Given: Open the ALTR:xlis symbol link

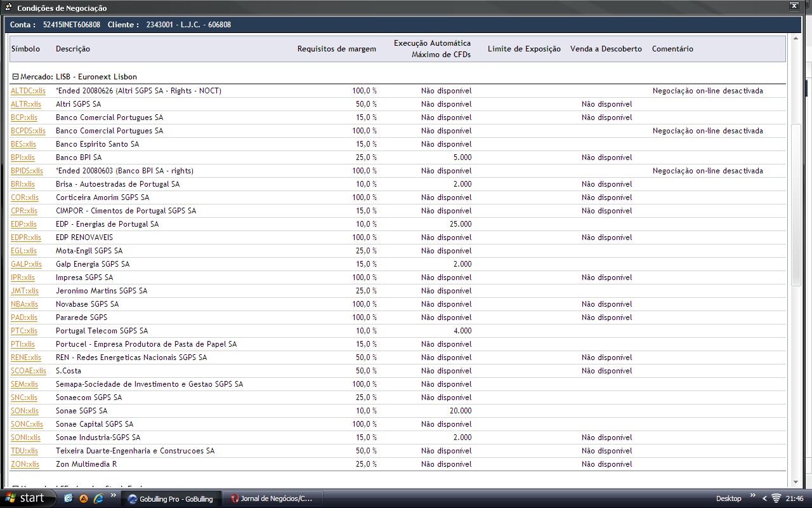Looking at the screenshot, I should pos(26,104).
